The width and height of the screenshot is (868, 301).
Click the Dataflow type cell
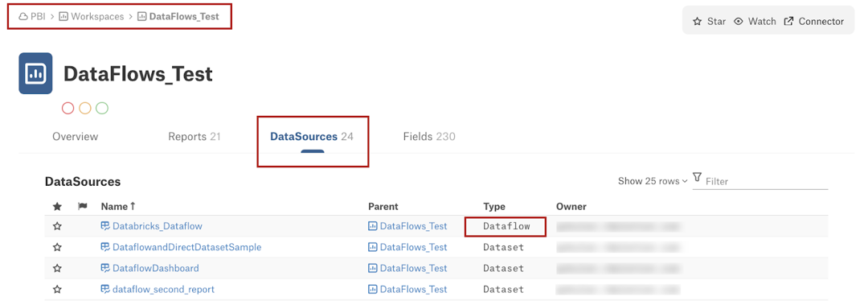tap(506, 226)
